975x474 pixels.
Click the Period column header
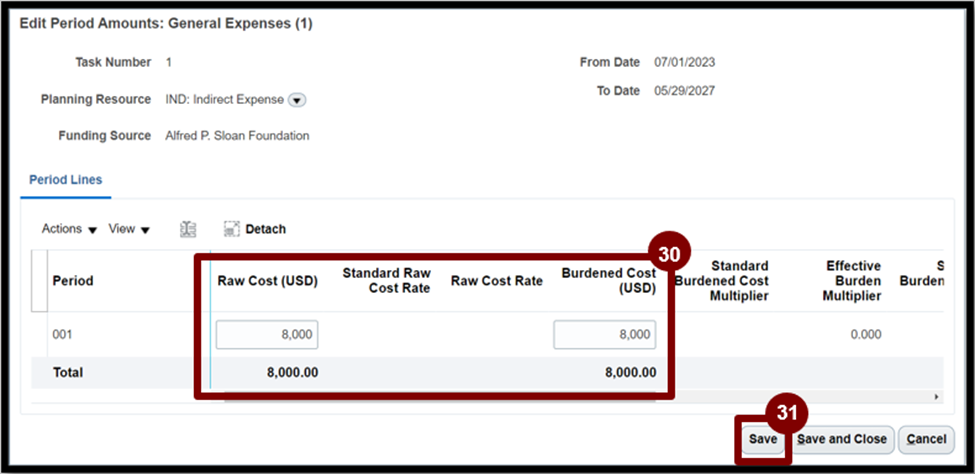pos(73,281)
